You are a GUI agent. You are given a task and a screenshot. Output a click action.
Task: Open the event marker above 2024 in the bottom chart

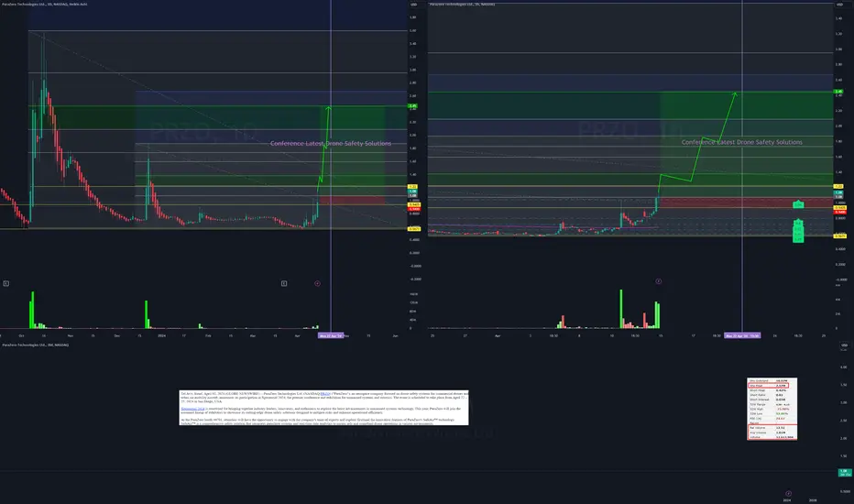tap(788, 494)
